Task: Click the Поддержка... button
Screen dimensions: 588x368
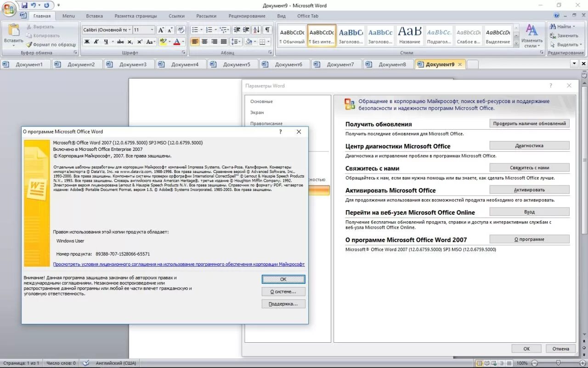Action: tap(283, 304)
